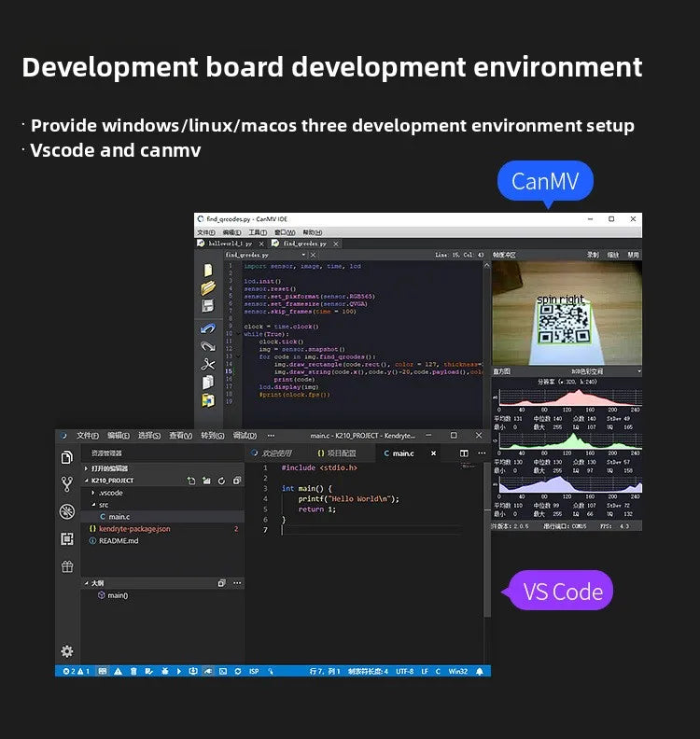
Task: Expand the 打开的编辑器 section
Action: click(x=162, y=468)
